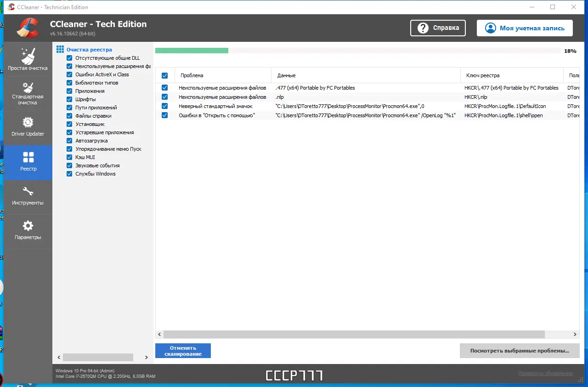Screen dimensions: 588x387
Task: Select the HKCR\.nlp registry key cell
Action: [475, 97]
